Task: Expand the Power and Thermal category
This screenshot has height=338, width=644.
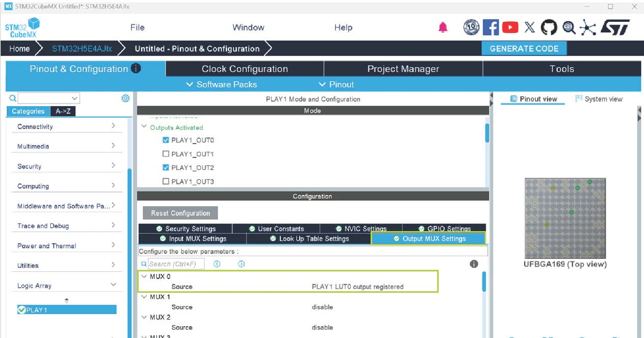Action: [113, 245]
